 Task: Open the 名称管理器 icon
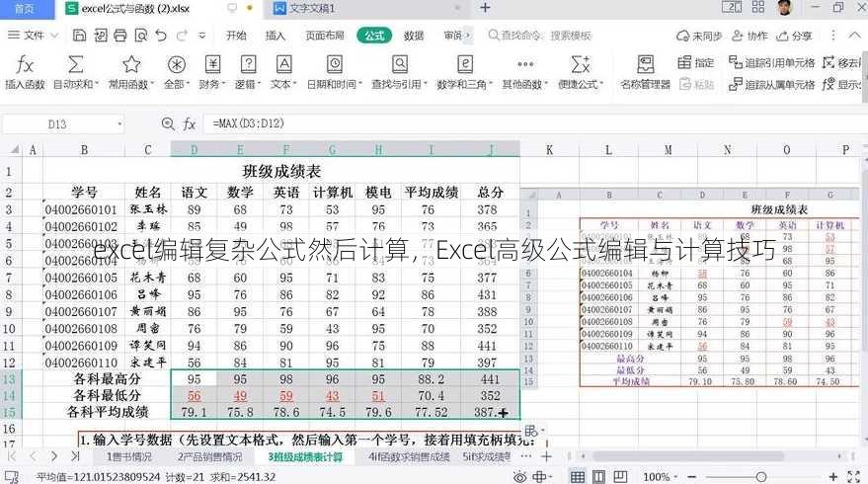click(646, 65)
